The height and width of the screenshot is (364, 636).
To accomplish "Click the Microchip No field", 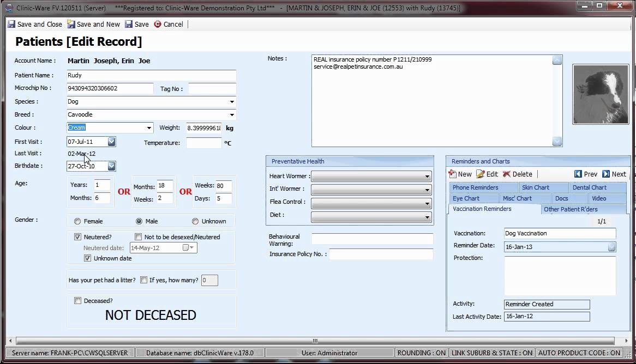I will click(110, 88).
